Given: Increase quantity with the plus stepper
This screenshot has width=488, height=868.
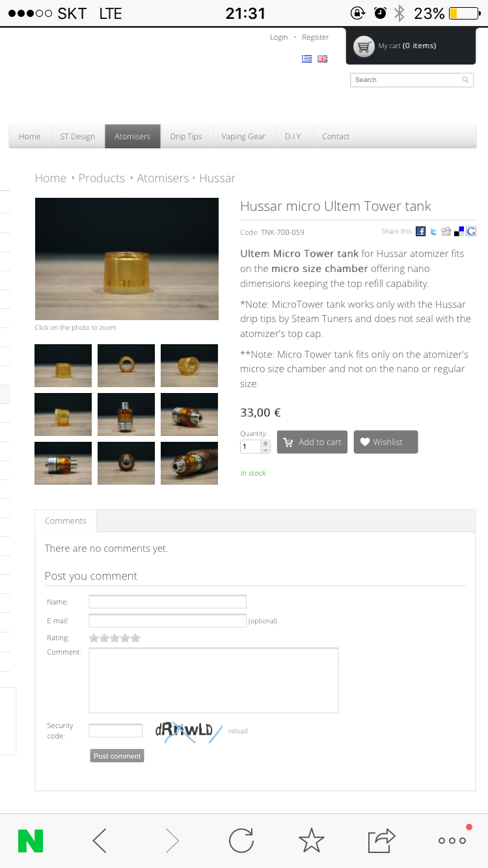Looking at the screenshot, I should 265,444.
